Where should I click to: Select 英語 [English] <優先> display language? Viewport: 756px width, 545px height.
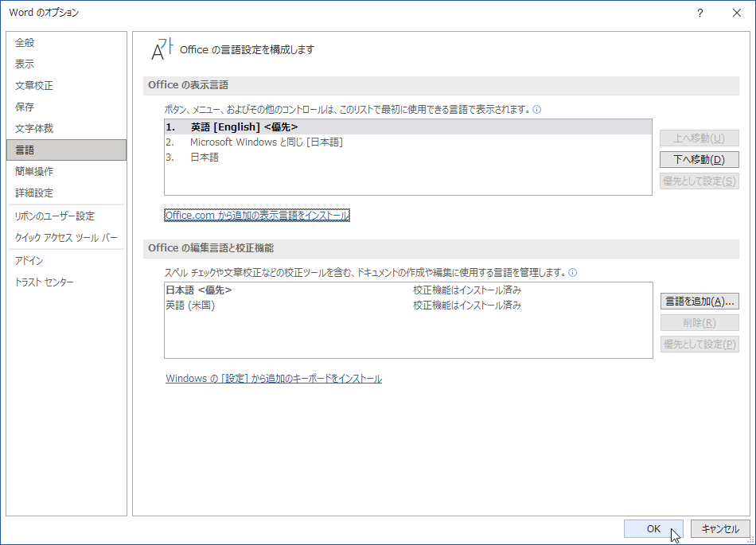[x=408, y=127]
